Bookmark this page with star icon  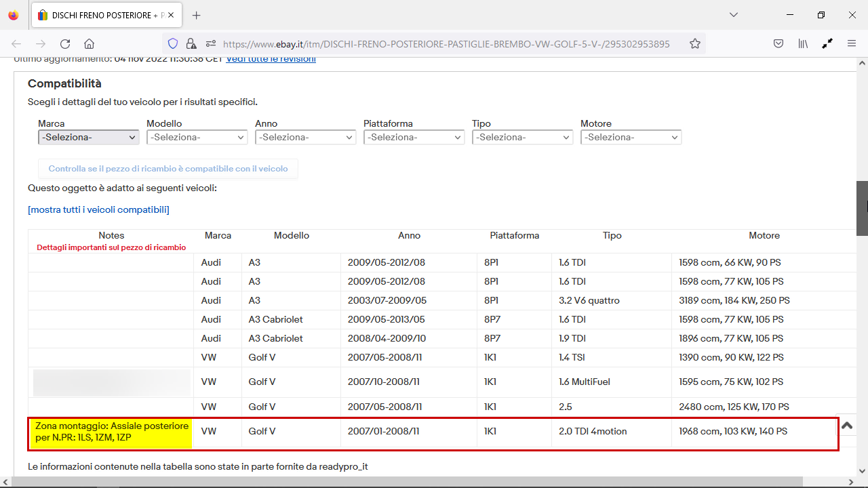coord(695,43)
